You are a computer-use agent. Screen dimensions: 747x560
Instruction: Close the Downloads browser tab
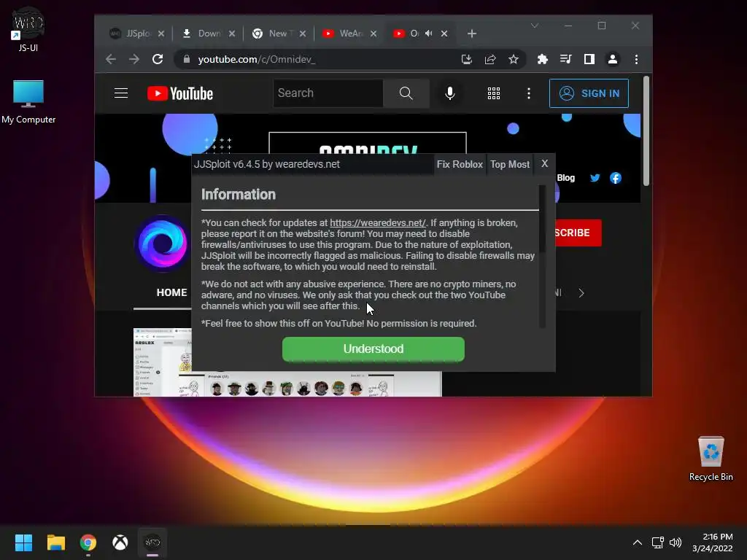[x=231, y=34]
